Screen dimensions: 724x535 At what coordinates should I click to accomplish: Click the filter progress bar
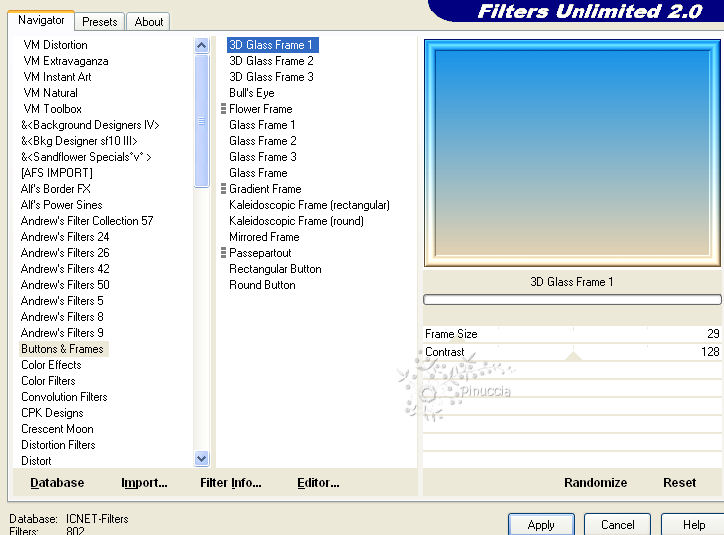pos(572,300)
